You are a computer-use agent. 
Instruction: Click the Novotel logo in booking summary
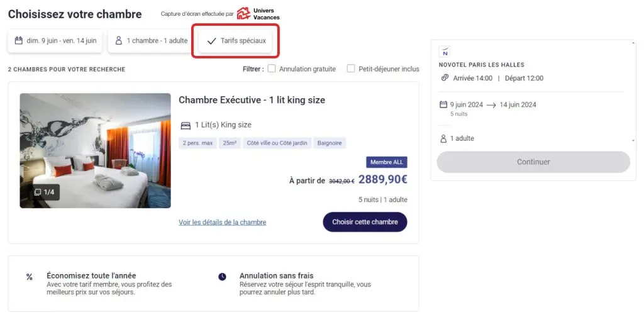coord(445,52)
